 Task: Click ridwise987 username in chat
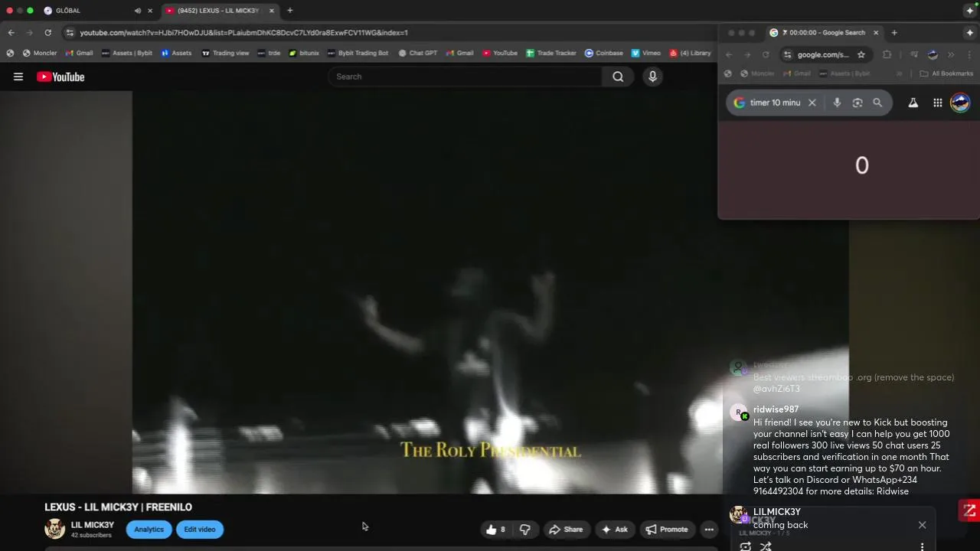coord(776,409)
